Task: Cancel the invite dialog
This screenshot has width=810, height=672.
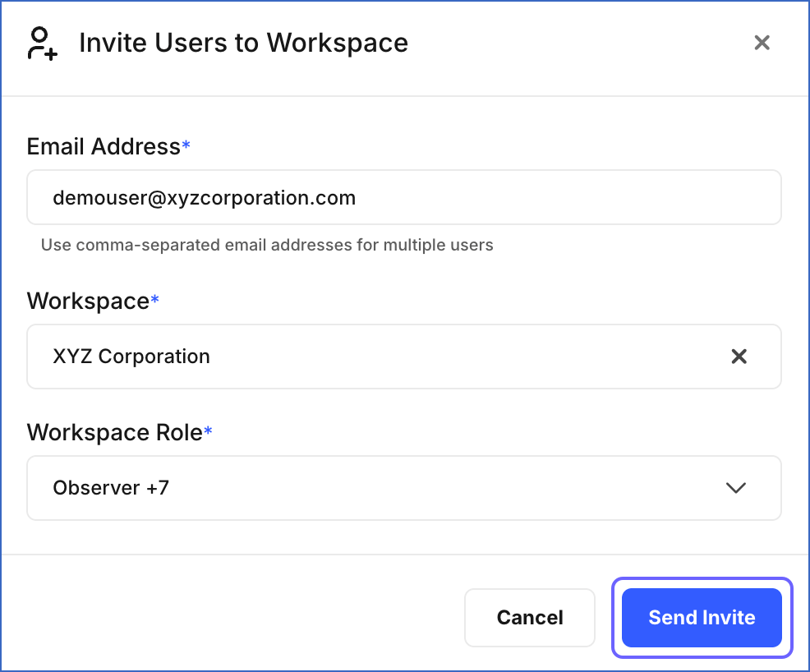Action: pyautogui.click(x=530, y=618)
